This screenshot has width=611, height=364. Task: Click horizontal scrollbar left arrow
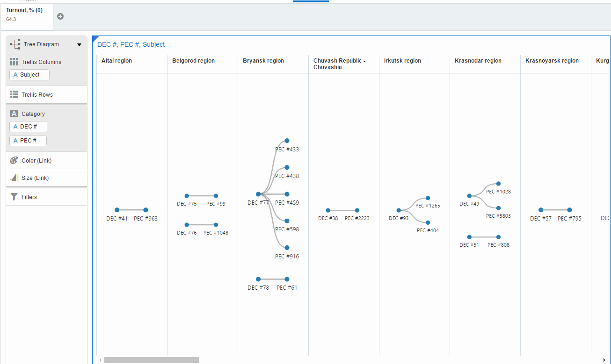(x=100, y=360)
